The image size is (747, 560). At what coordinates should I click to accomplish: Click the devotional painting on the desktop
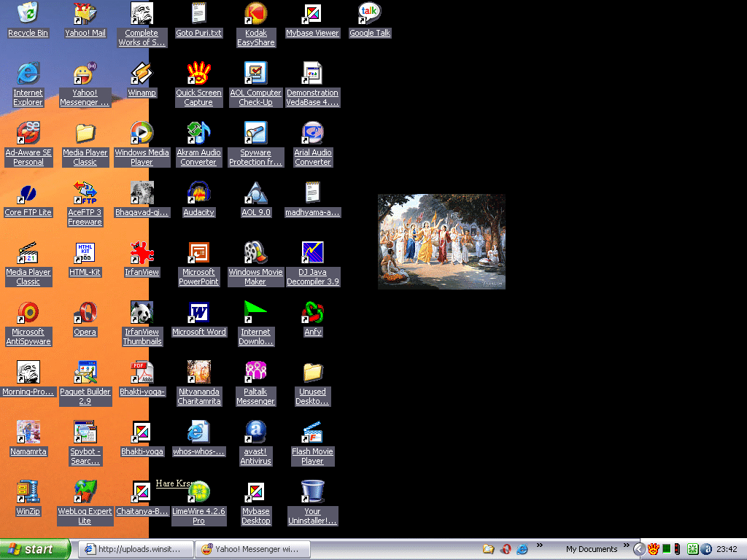(441, 241)
